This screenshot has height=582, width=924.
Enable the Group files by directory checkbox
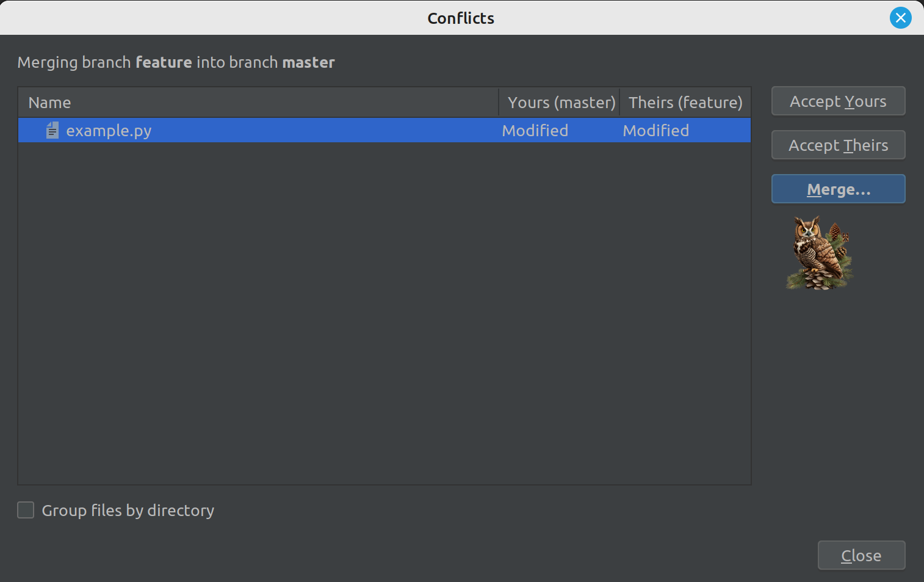[x=26, y=510]
